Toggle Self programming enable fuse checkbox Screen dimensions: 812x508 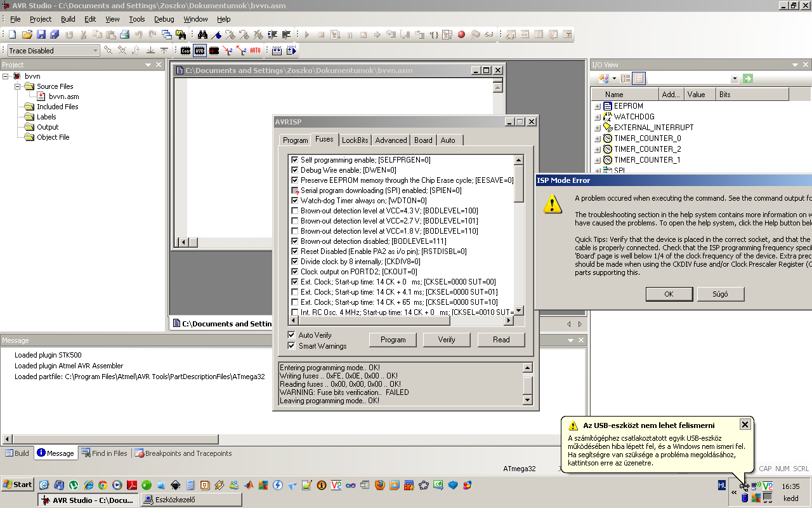pyautogui.click(x=294, y=160)
